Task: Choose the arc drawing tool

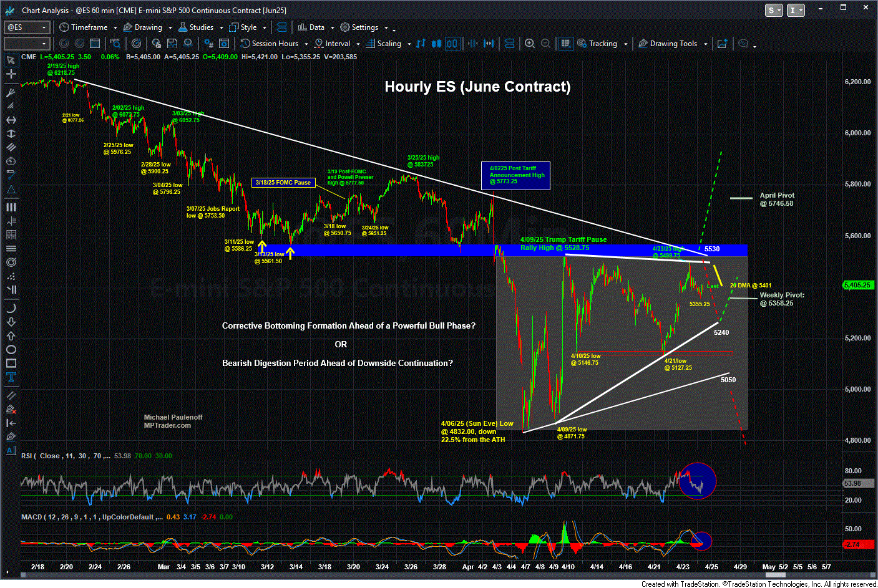Action: [11, 308]
